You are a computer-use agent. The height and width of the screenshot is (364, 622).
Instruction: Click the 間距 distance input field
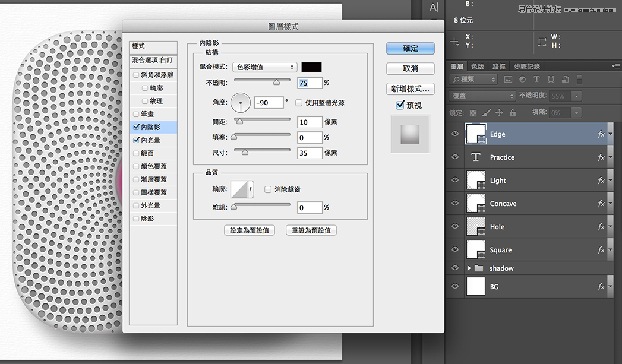click(310, 122)
